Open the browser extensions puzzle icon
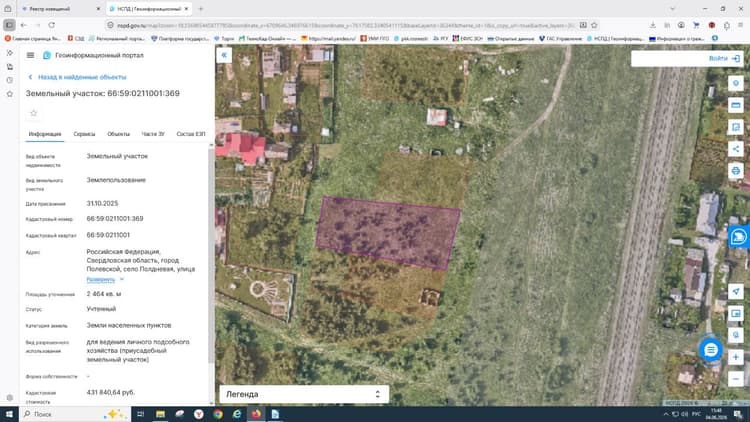 click(x=727, y=25)
